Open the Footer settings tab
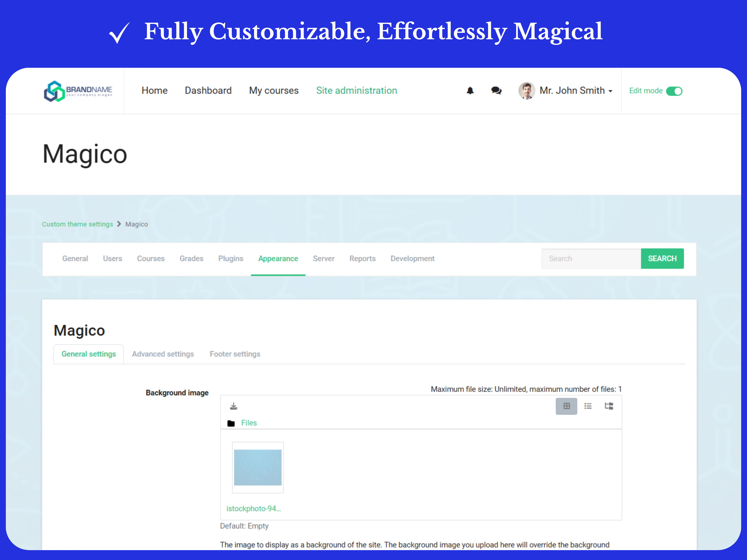 (235, 354)
